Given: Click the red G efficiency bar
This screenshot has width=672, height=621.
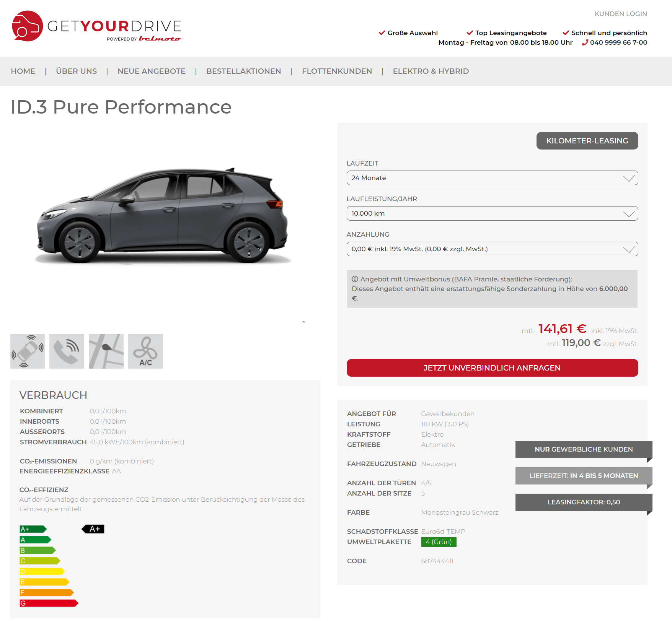Looking at the screenshot, I should click(49, 603).
